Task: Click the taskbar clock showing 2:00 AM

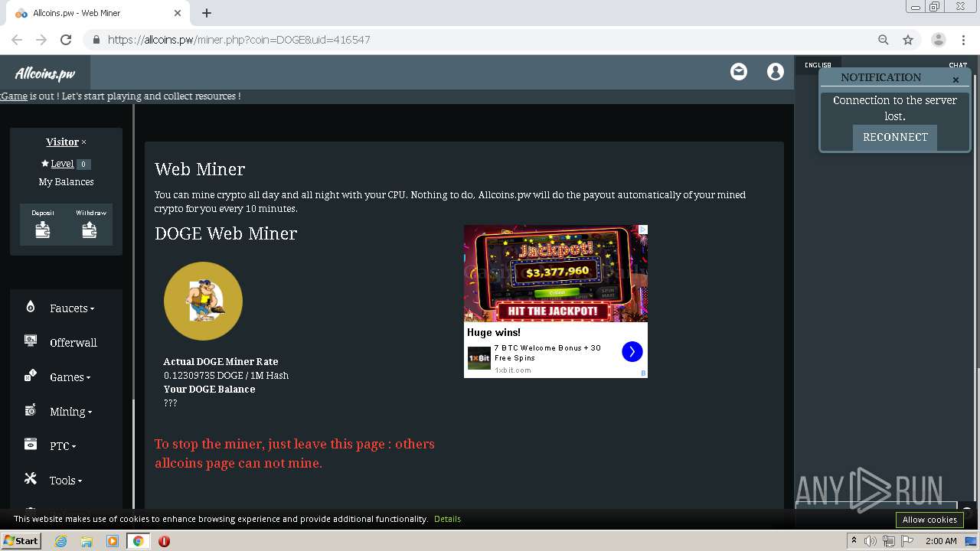Action: click(x=941, y=541)
